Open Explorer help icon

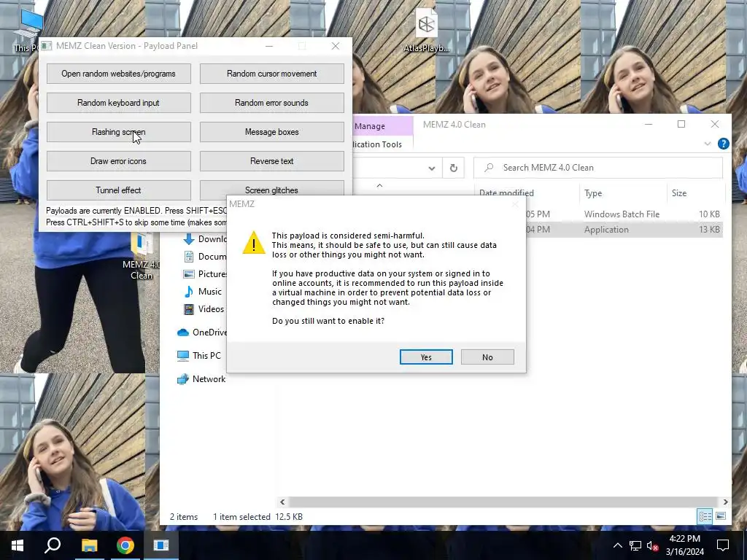coord(723,144)
